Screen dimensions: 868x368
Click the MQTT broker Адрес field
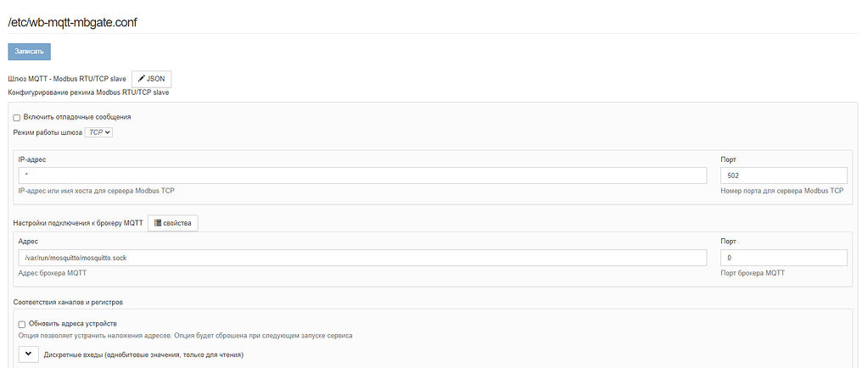(x=362, y=258)
